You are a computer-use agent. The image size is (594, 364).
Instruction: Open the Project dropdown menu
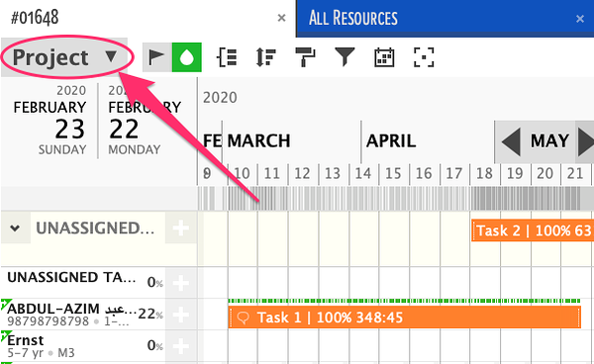[64, 57]
